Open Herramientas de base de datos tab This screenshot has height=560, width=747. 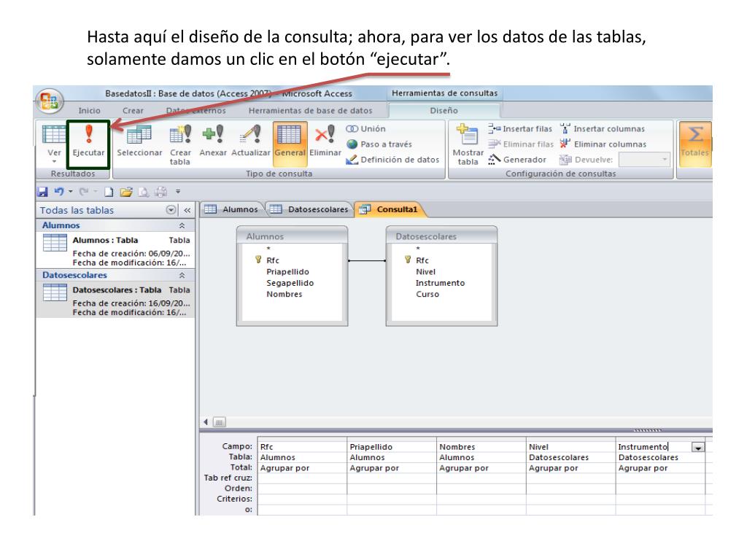tap(310, 111)
